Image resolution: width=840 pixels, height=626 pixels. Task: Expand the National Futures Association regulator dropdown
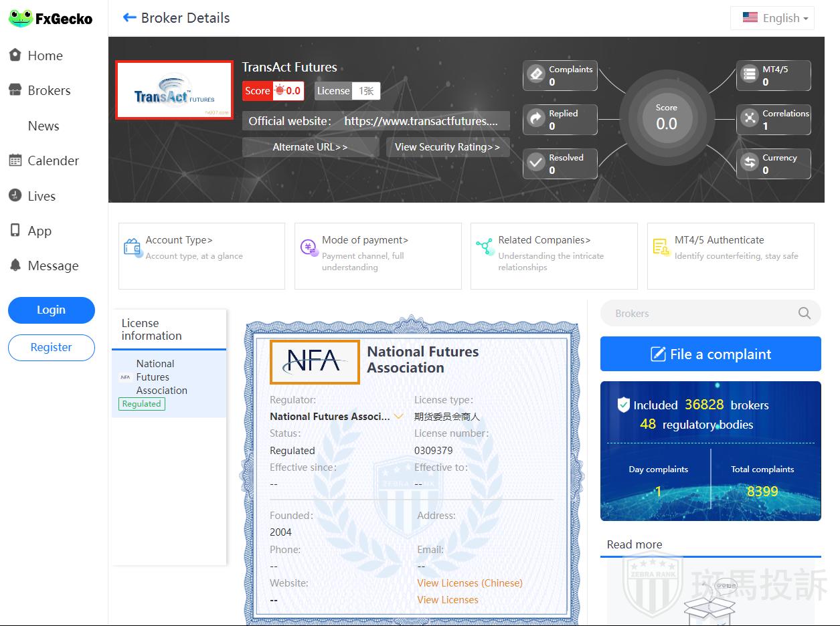399,416
